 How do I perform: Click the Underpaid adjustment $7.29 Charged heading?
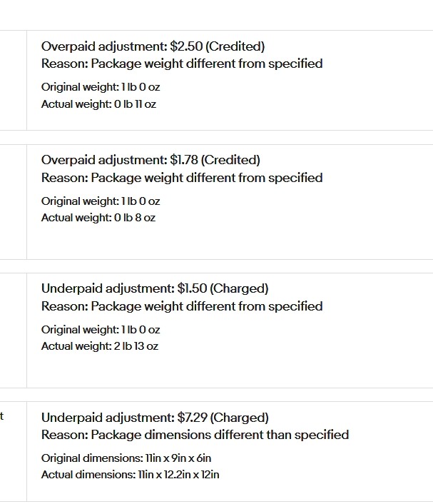click(x=155, y=418)
